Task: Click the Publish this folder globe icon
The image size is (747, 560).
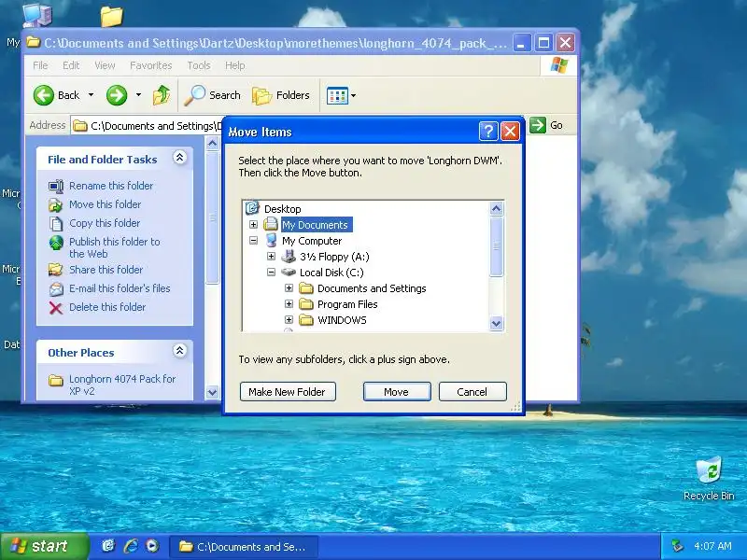Action: tap(56, 243)
